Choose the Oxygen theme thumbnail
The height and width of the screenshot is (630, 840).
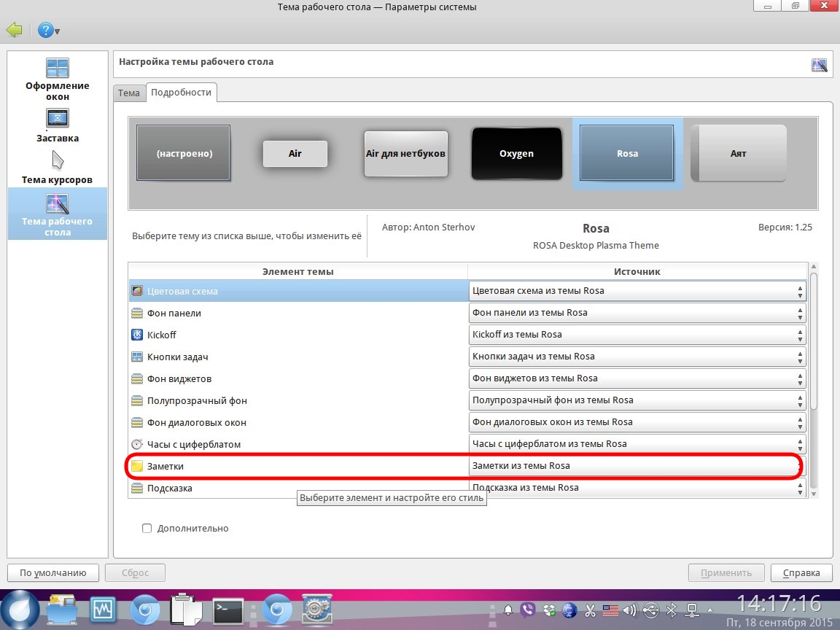tap(516, 154)
